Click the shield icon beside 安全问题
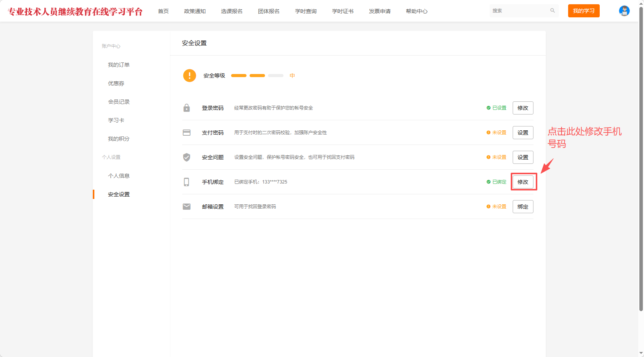Screen dimensions: 644x357 186,157
